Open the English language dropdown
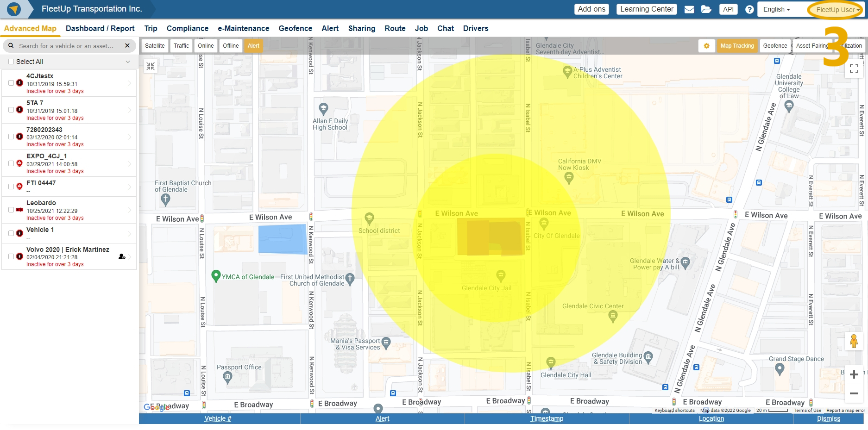The image size is (868, 430). coord(777,9)
